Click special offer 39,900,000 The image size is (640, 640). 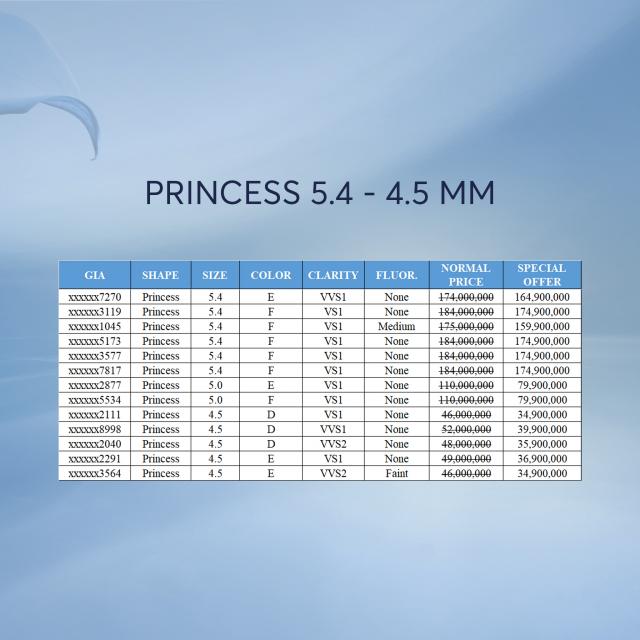[x=542, y=429]
